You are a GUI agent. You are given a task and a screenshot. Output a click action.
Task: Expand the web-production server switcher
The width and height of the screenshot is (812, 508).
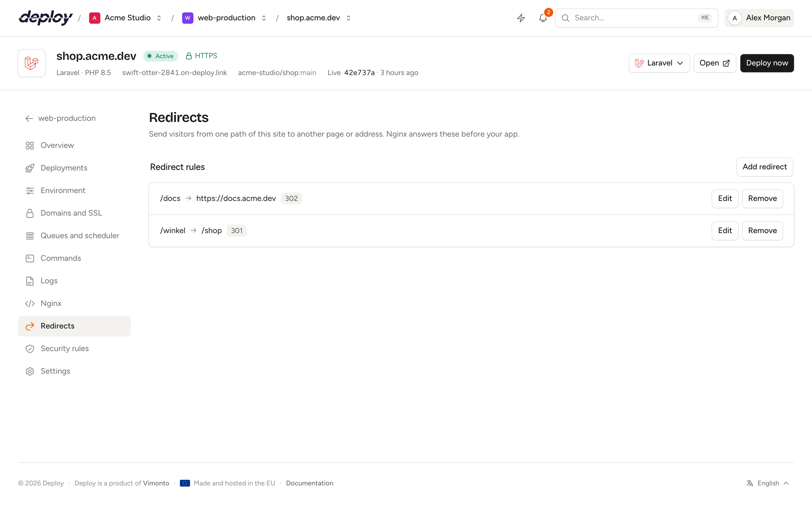[264, 18]
